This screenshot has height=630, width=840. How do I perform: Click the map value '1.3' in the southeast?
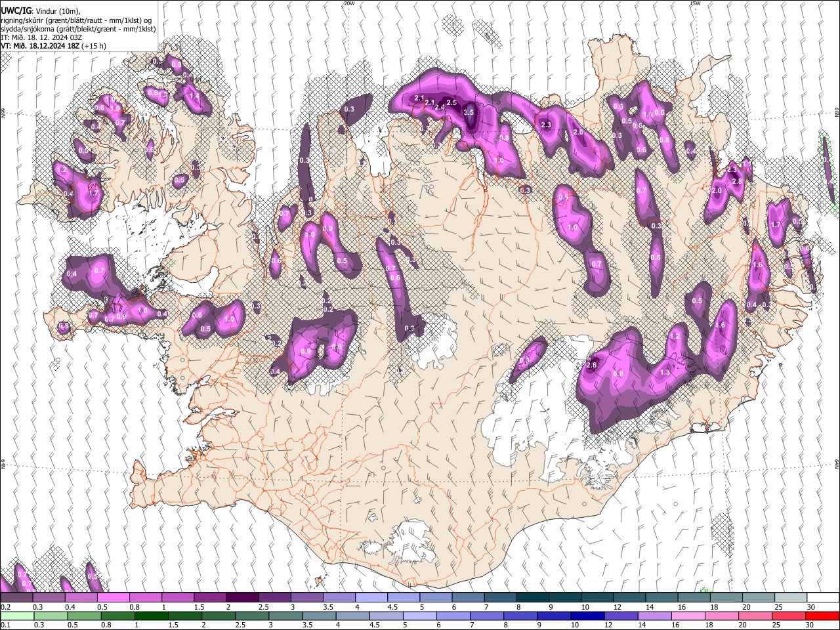pyautogui.click(x=665, y=372)
